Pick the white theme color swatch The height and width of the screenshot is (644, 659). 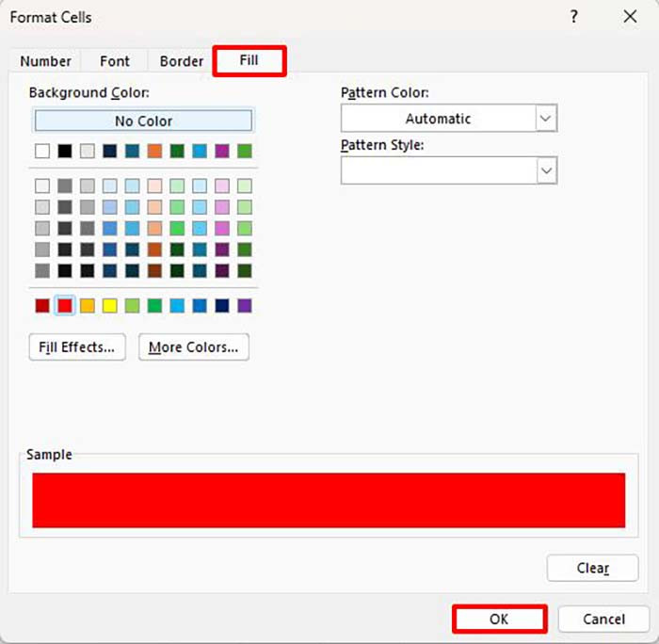(x=42, y=151)
